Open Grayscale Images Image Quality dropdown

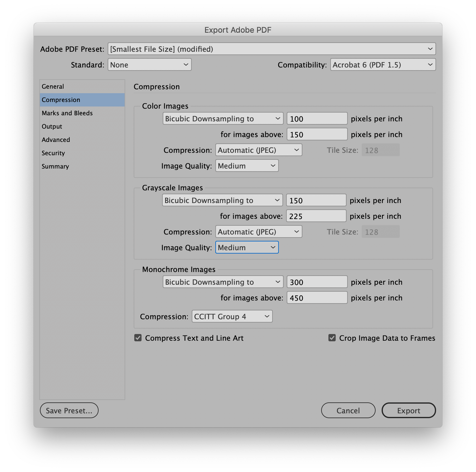pyautogui.click(x=247, y=247)
